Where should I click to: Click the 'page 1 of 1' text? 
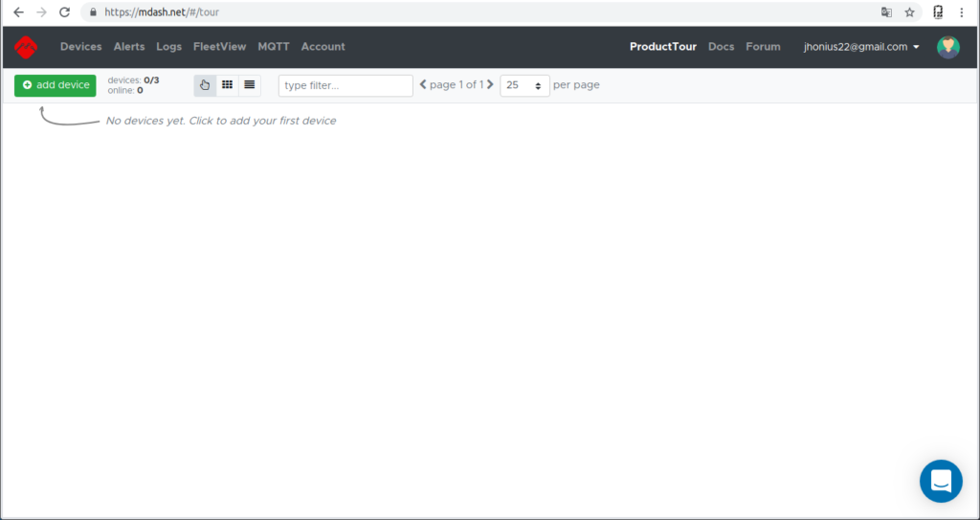(x=457, y=84)
